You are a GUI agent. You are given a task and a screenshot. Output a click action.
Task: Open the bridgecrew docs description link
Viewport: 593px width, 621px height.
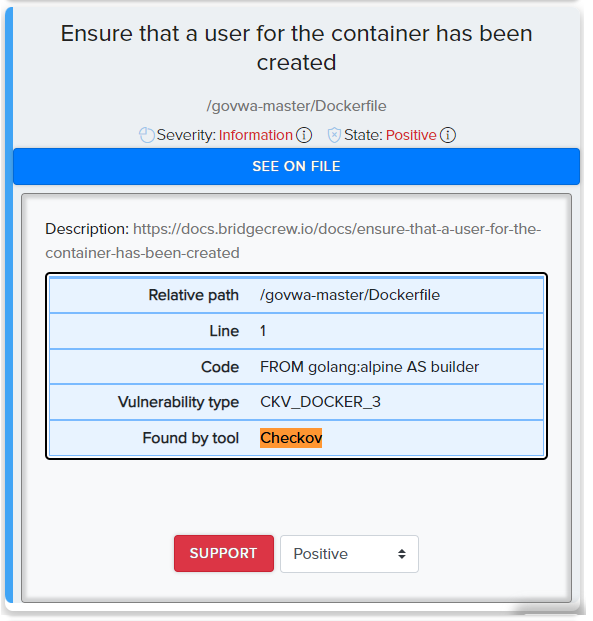click(293, 241)
